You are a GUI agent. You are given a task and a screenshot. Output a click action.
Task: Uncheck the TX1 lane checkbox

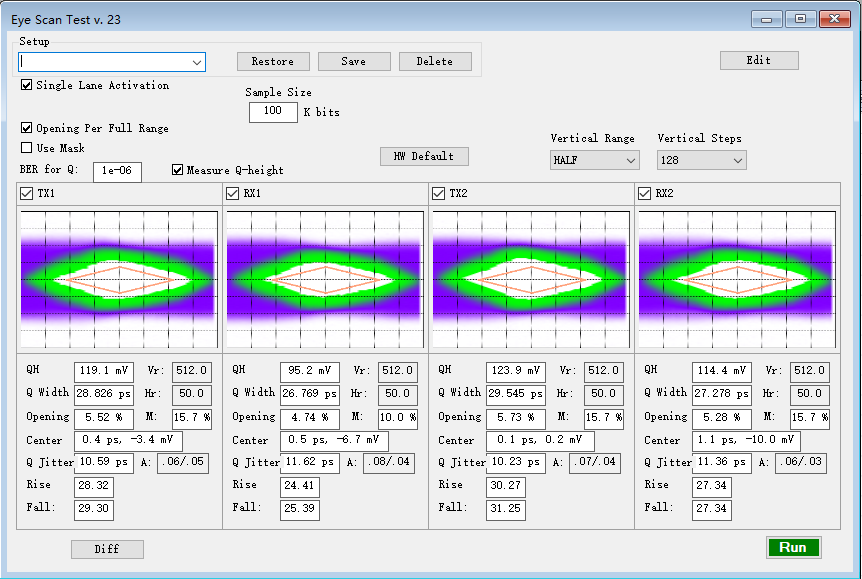tap(26, 194)
